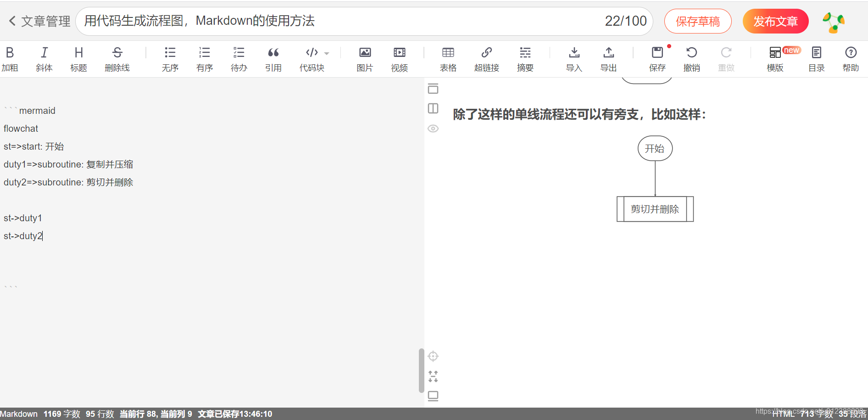Export the article (导出)

(x=609, y=59)
